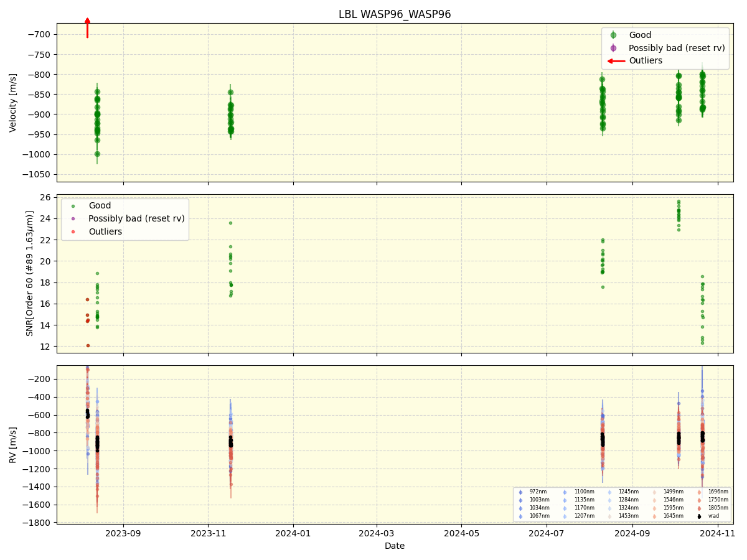Click the red arrow icon in velocity legend

pos(616,61)
